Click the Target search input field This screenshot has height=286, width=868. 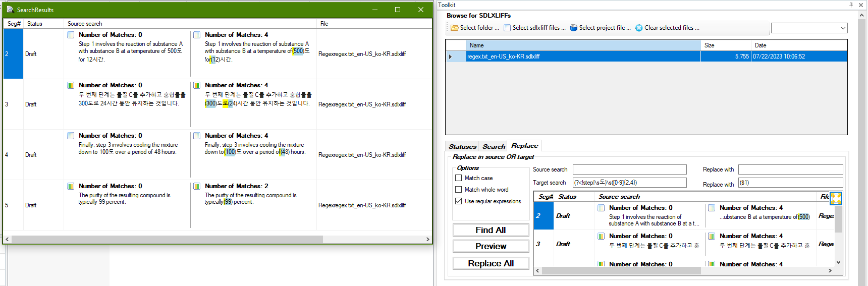click(629, 183)
